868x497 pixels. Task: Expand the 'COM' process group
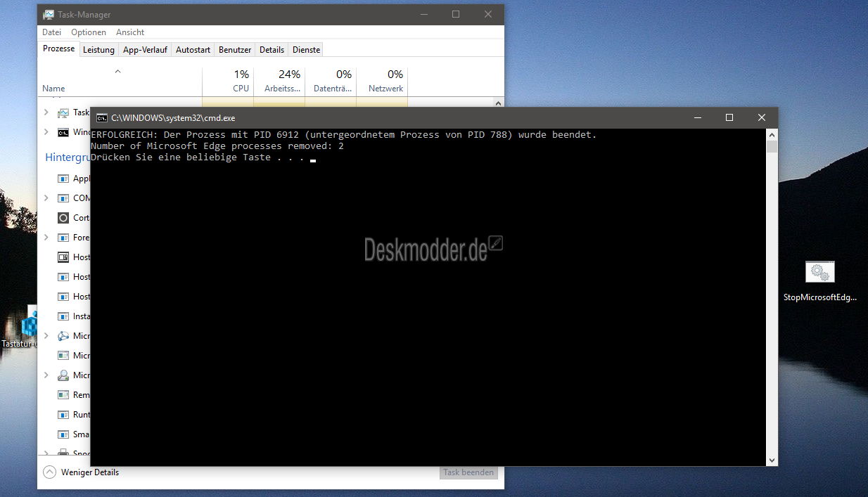click(46, 198)
